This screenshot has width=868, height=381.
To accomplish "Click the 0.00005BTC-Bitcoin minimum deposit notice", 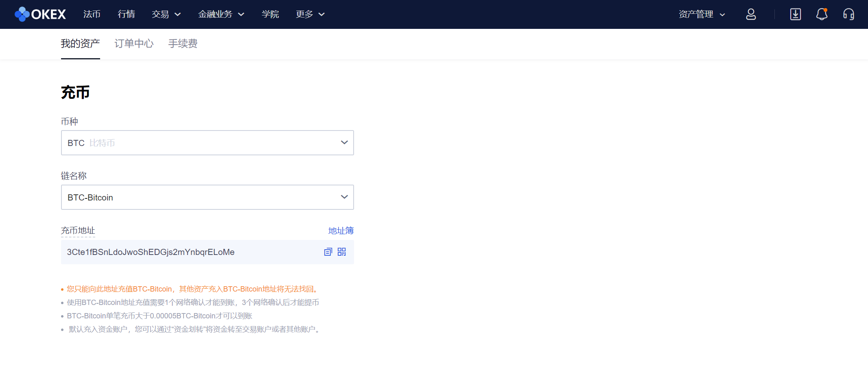I will coord(160,316).
